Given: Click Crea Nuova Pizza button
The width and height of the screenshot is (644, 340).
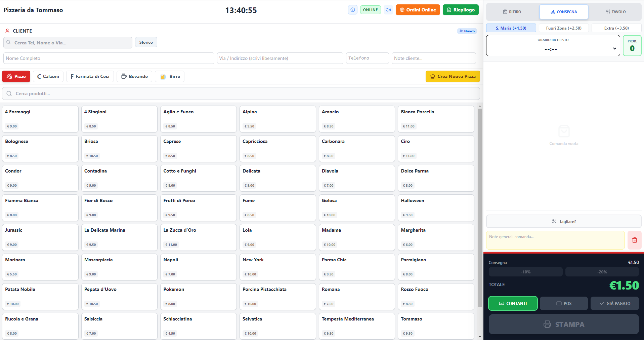Looking at the screenshot, I should click(x=453, y=76).
